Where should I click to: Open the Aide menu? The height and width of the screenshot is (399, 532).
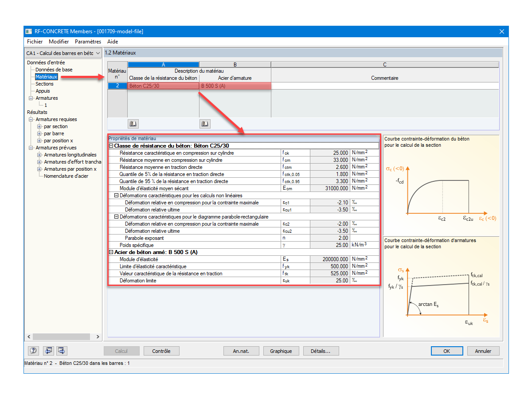[x=113, y=42]
